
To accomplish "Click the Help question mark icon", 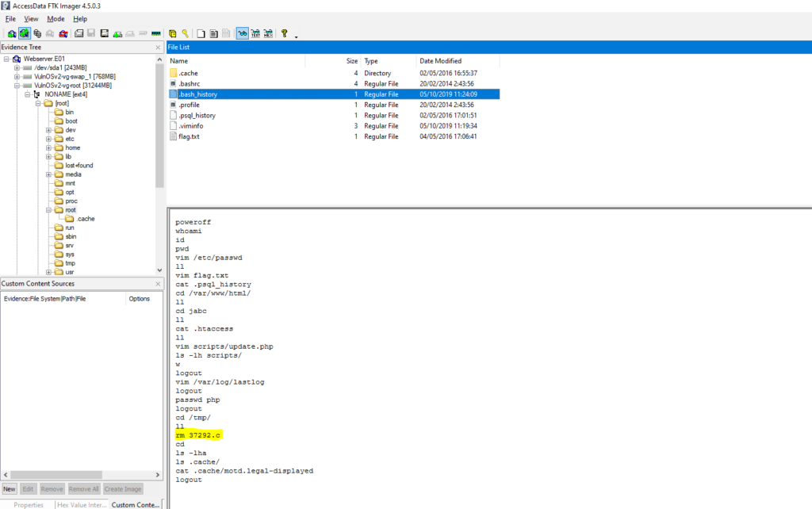I will coord(284,33).
